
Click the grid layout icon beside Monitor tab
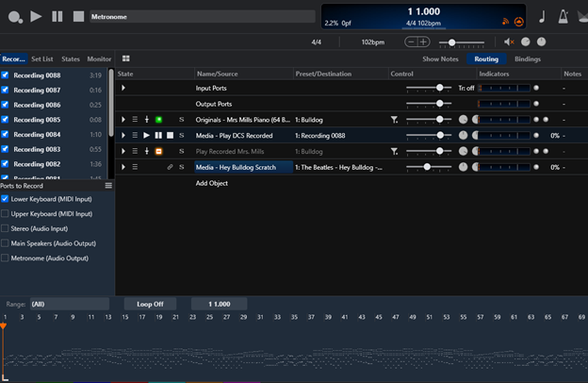[x=126, y=58]
